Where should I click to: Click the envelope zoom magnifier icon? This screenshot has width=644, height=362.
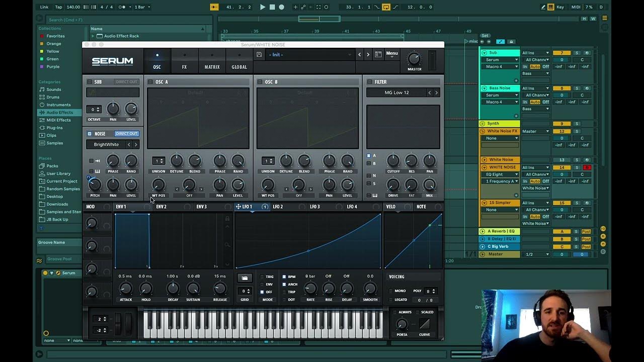tap(227, 245)
